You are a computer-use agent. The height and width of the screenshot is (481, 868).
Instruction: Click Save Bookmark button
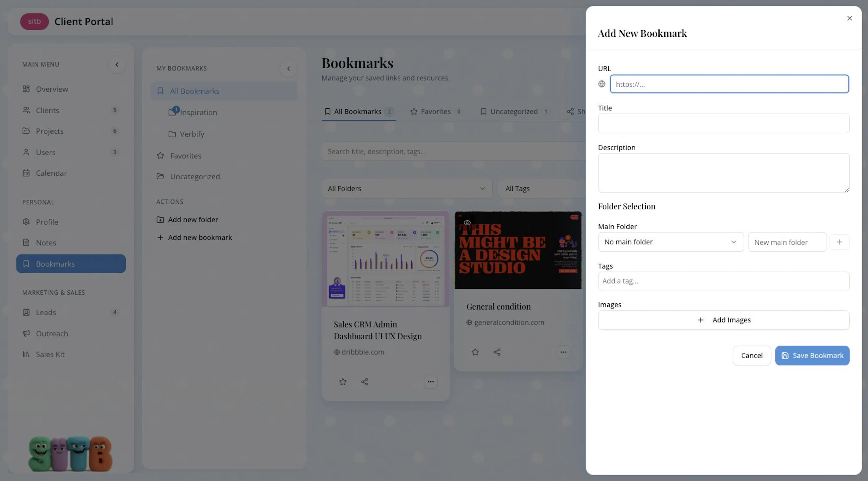[812, 355]
